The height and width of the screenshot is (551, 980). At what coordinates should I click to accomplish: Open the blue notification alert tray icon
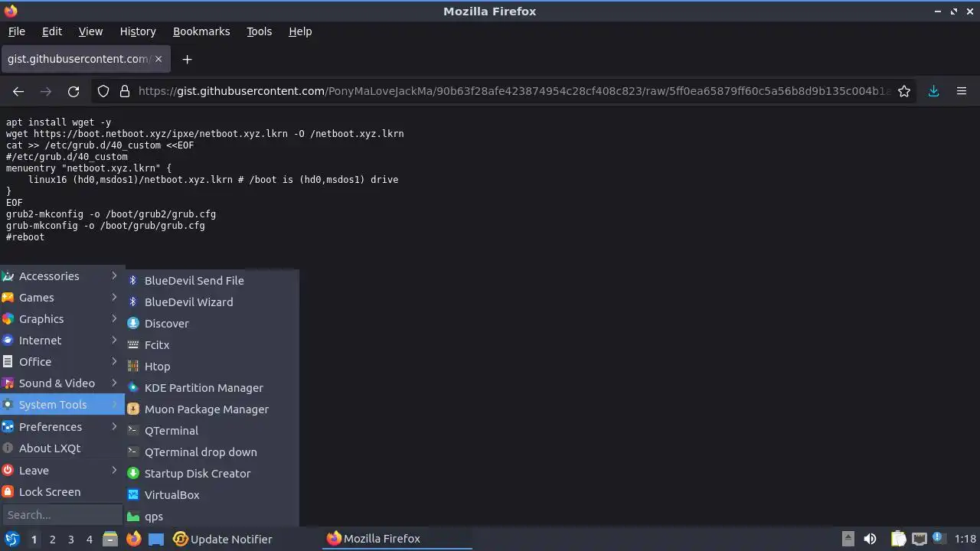[x=938, y=539]
